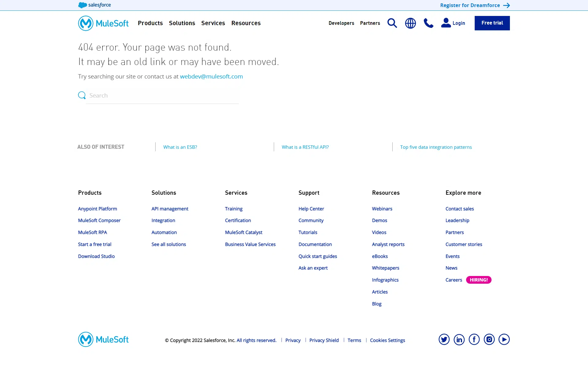Open What is an ESB? link

coord(180,147)
